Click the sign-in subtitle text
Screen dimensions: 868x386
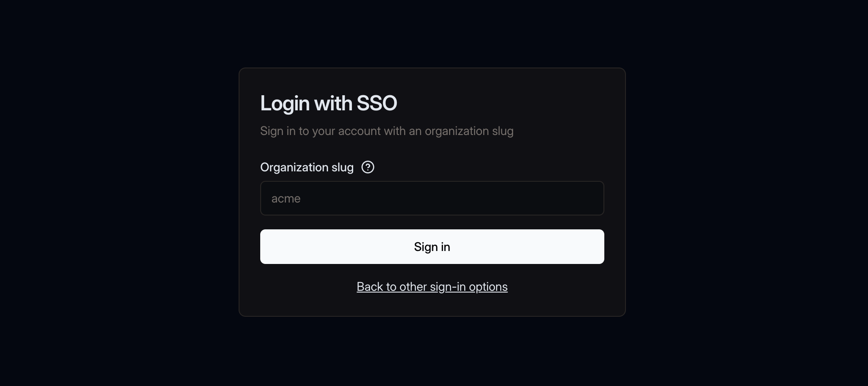(x=387, y=131)
